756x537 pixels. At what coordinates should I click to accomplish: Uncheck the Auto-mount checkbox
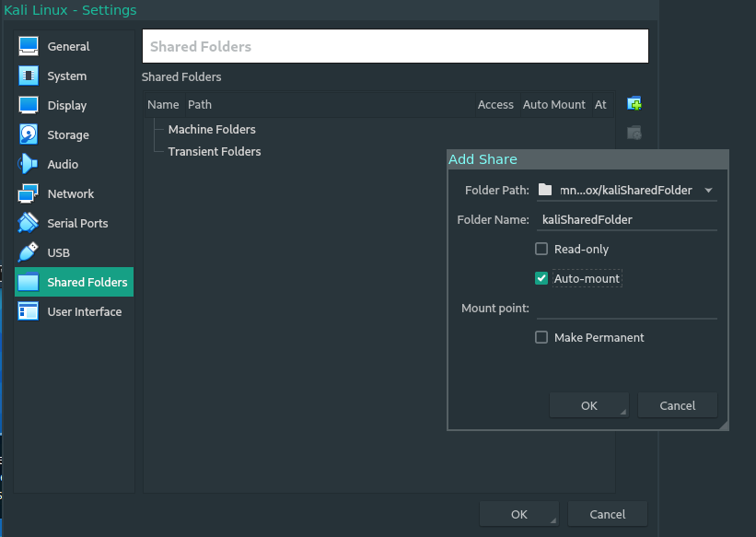click(541, 278)
